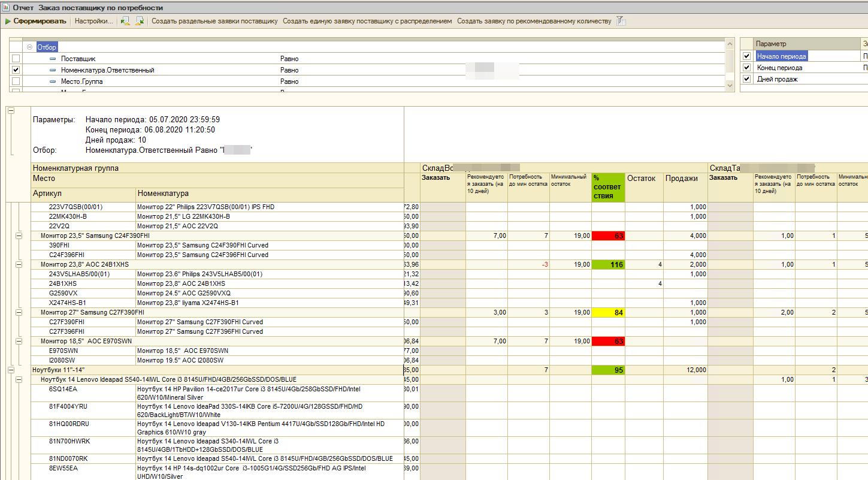Collapse the Ноутбуки 11"-14" group
The height and width of the screenshot is (480, 868).
[x=11, y=370]
